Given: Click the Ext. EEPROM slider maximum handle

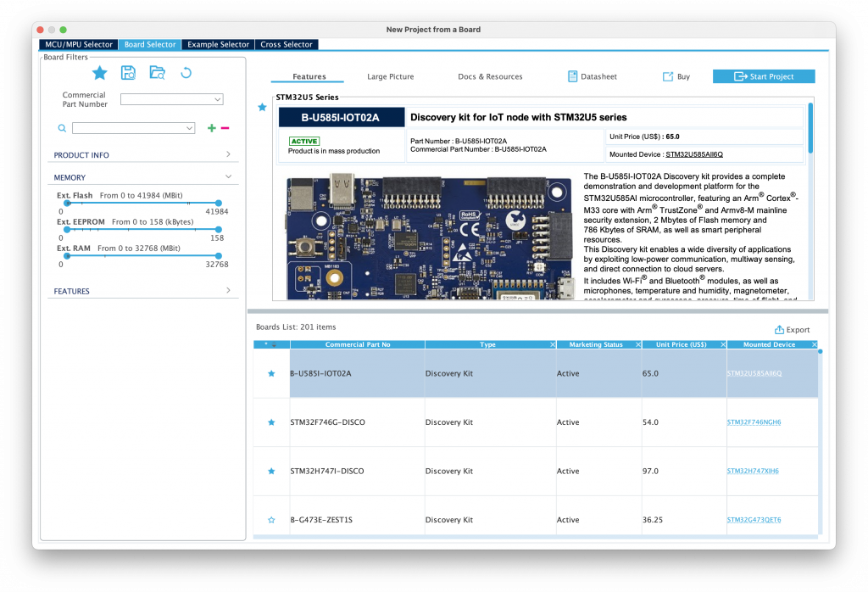Looking at the screenshot, I should pyautogui.click(x=219, y=229).
